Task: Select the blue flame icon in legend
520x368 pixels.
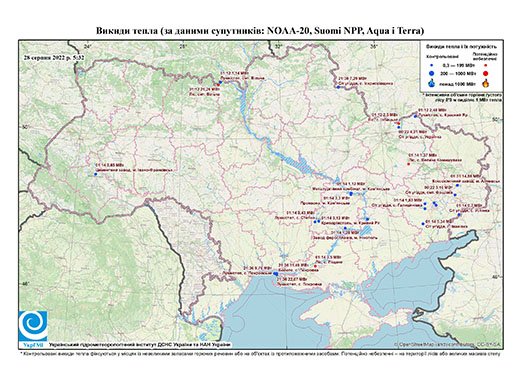Action: [x=431, y=84]
